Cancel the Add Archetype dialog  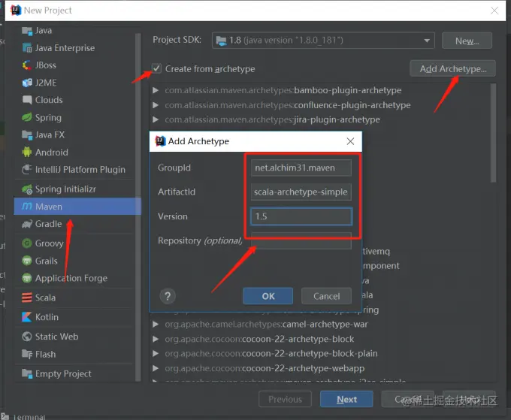click(x=326, y=296)
